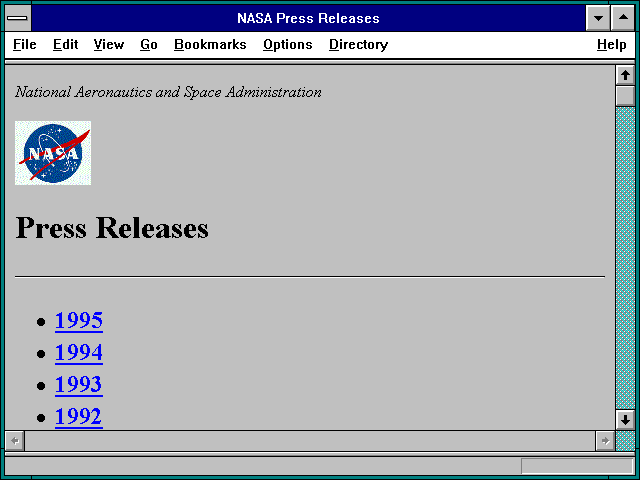Open the Bookmarks menu
The height and width of the screenshot is (480, 640).
pos(210,44)
